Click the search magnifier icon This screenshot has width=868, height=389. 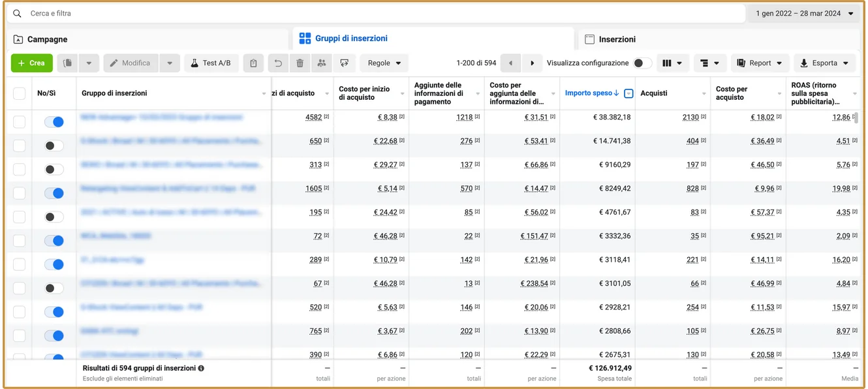[17, 14]
